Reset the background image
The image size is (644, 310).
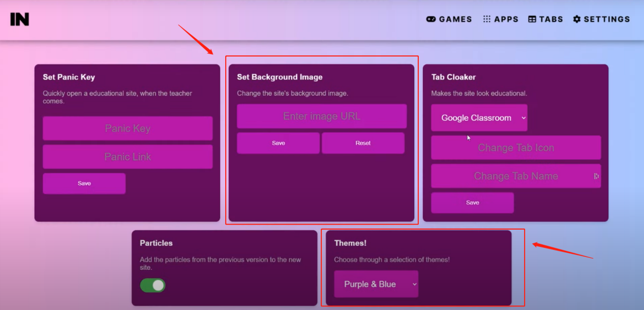[362, 143]
